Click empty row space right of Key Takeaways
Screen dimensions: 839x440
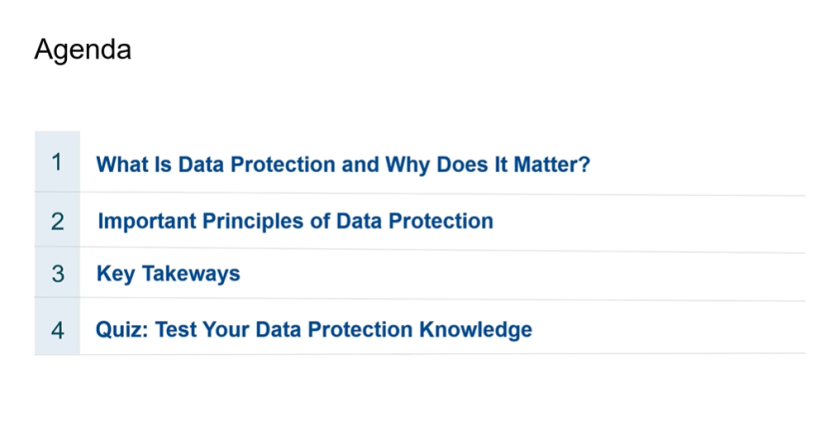click(x=520, y=274)
